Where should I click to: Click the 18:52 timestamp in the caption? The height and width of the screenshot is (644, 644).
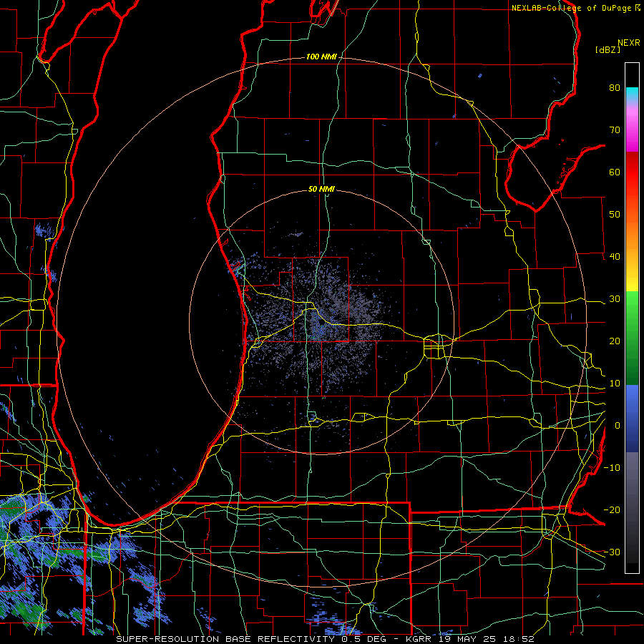click(518, 639)
